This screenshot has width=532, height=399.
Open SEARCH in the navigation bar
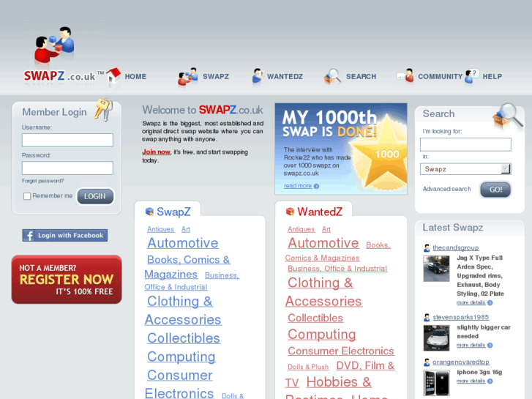click(361, 76)
